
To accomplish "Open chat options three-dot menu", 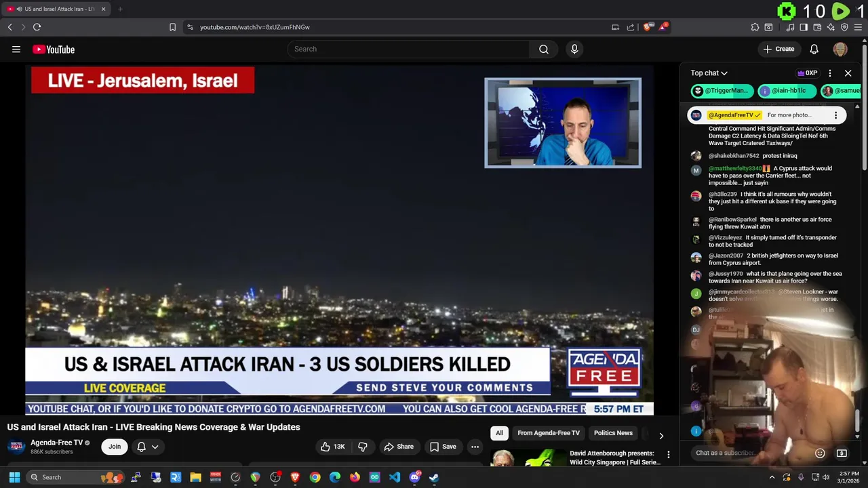I will (x=830, y=73).
